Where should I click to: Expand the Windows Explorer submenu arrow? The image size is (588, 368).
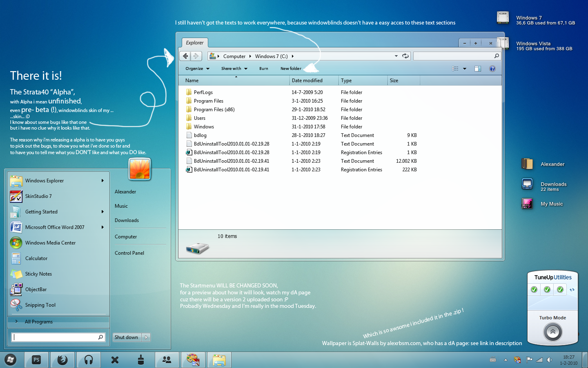point(102,180)
